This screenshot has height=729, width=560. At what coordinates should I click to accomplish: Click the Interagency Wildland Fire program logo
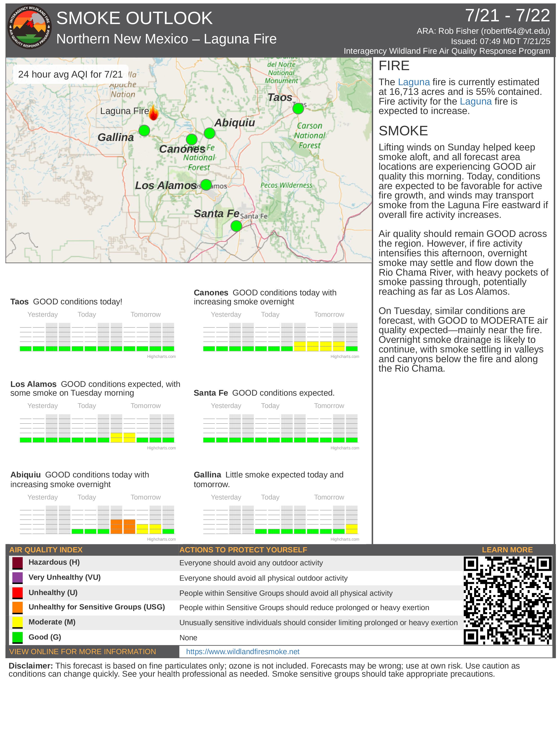pos(29,27)
